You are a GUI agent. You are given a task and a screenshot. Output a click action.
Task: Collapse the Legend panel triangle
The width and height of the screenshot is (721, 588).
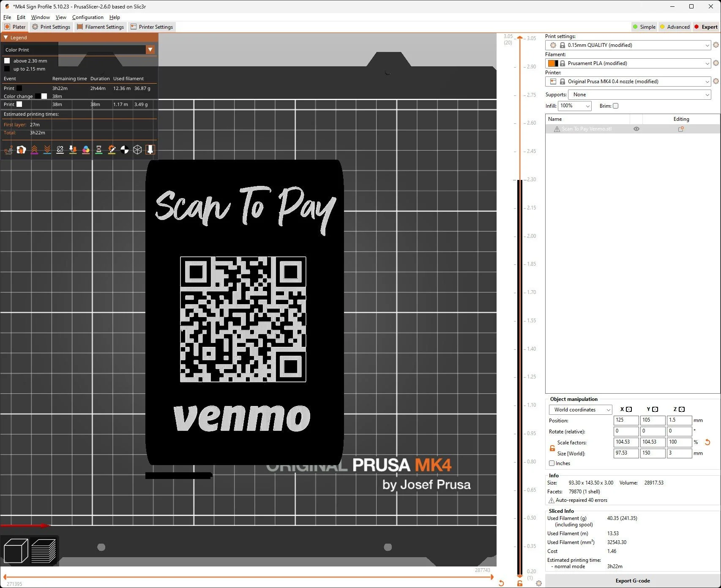click(6, 38)
